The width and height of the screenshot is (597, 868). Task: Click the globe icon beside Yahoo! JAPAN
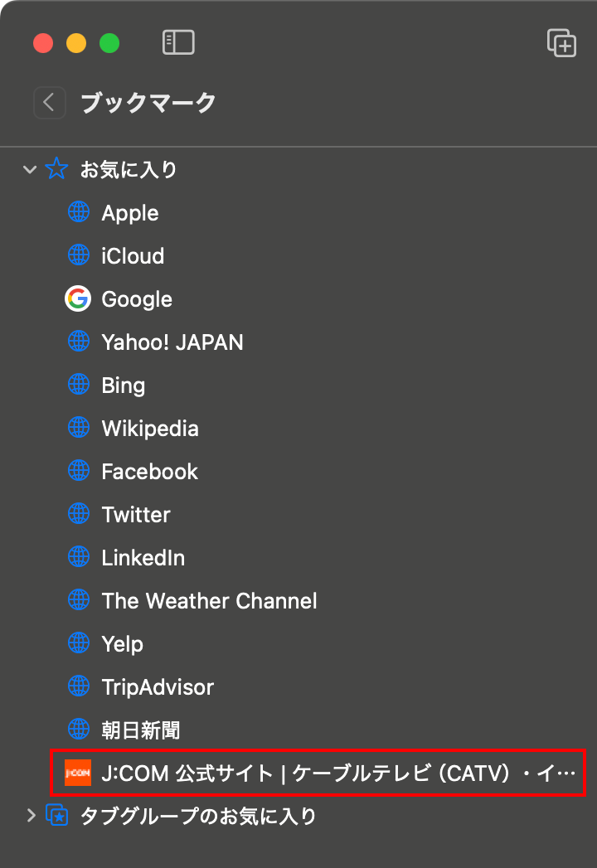point(79,342)
